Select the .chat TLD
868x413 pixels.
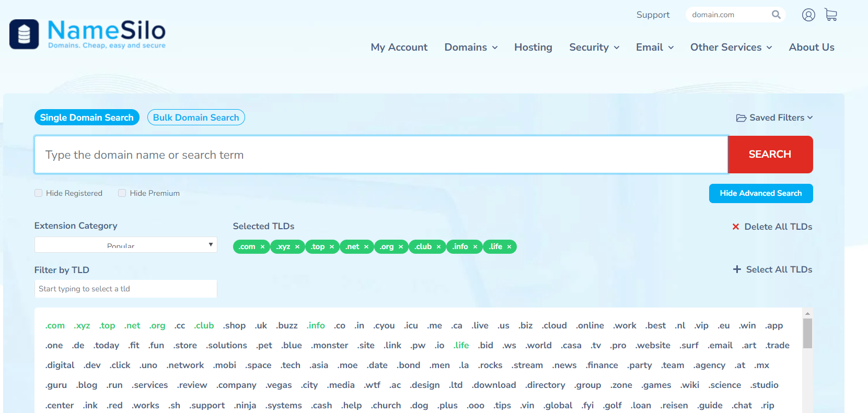click(742, 405)
